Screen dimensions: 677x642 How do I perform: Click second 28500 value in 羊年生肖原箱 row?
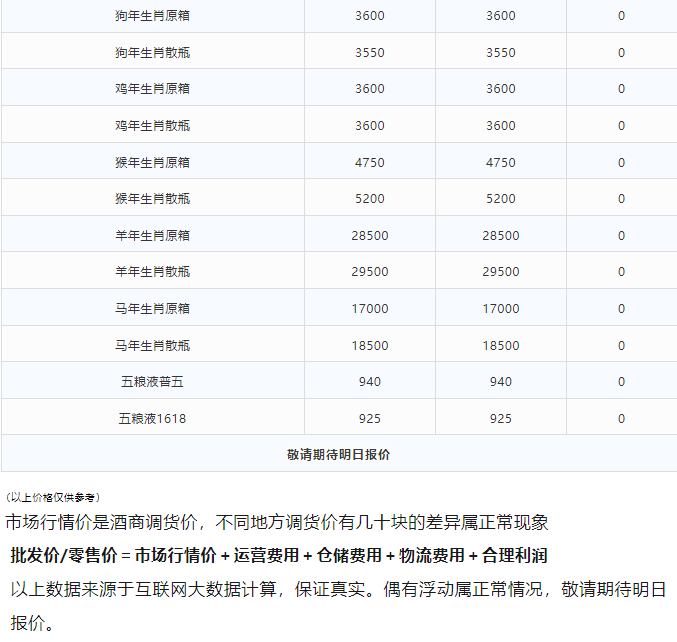click(x=501, y=236)
